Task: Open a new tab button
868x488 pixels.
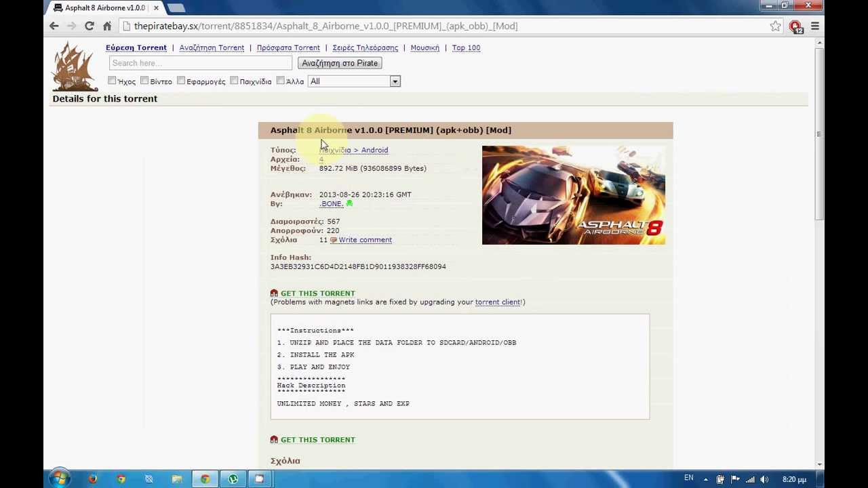Action: (176, 7)
